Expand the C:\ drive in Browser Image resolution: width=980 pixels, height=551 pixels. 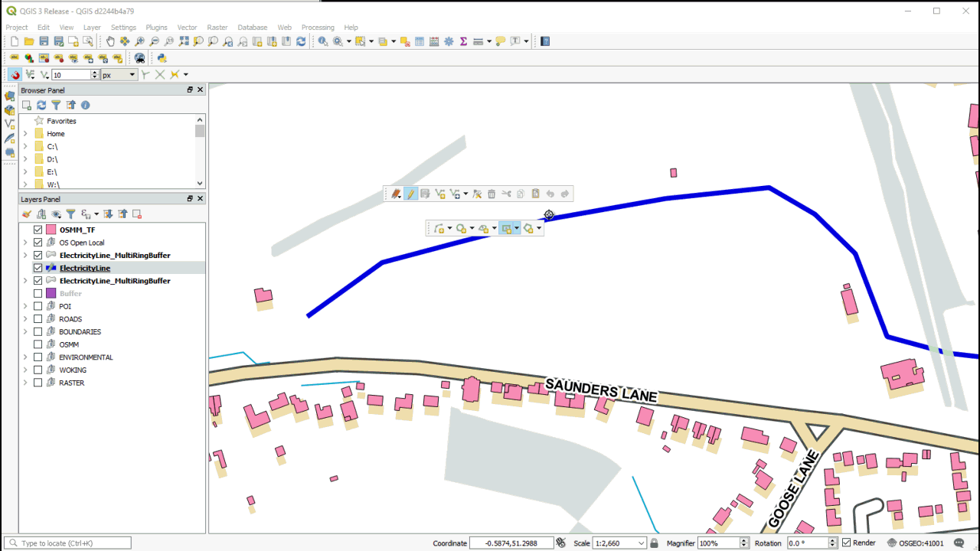[25, 146]
